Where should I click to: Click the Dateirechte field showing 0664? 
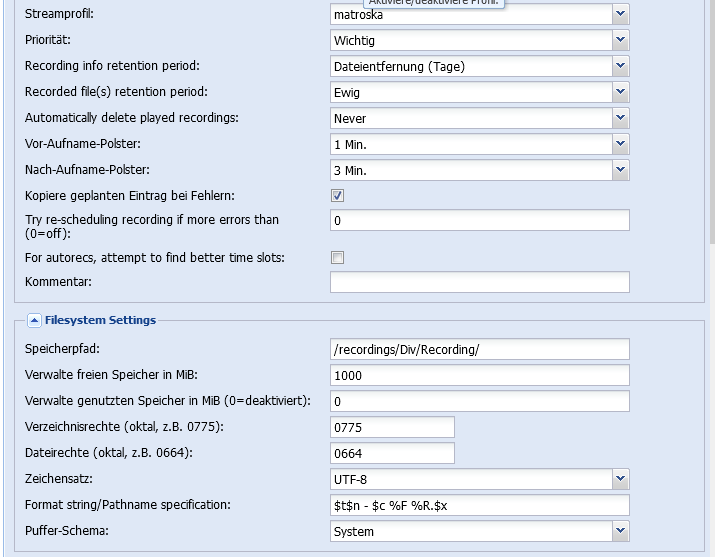392,453
